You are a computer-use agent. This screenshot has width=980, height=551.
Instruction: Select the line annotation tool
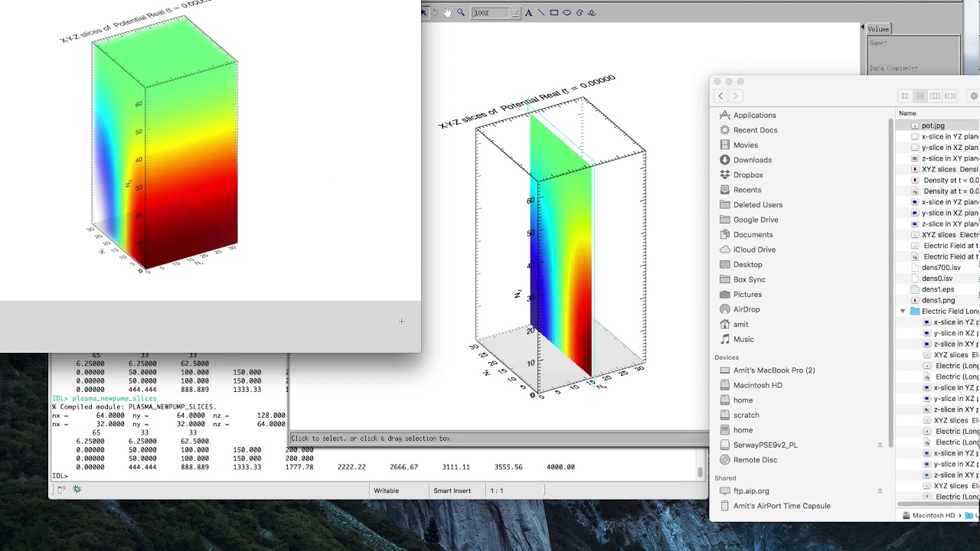pyautogui.click(x=541, y=12)
